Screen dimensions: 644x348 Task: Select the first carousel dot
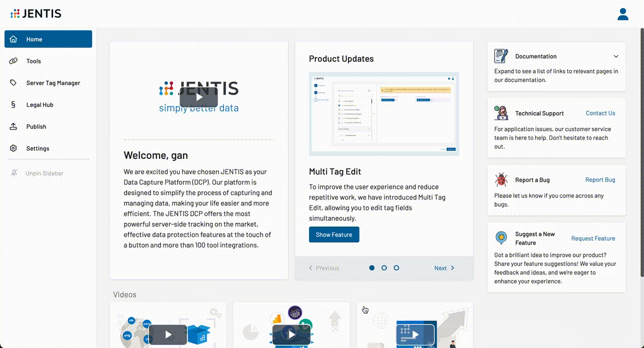pos(372,268)
